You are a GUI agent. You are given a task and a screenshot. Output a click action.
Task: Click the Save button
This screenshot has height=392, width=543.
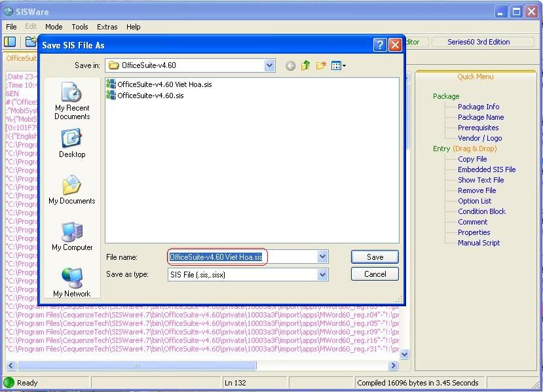(x=375, y=257)
